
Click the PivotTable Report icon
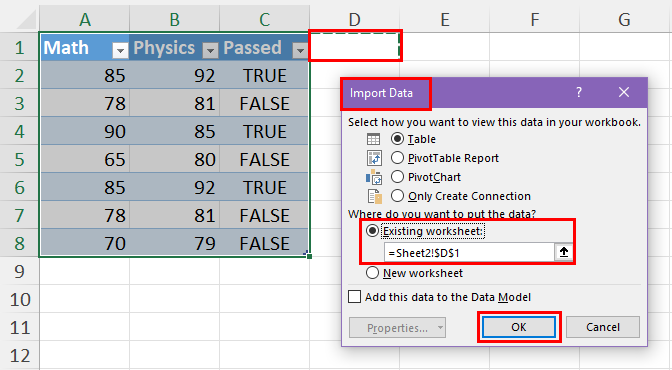[x=374, y=158]
